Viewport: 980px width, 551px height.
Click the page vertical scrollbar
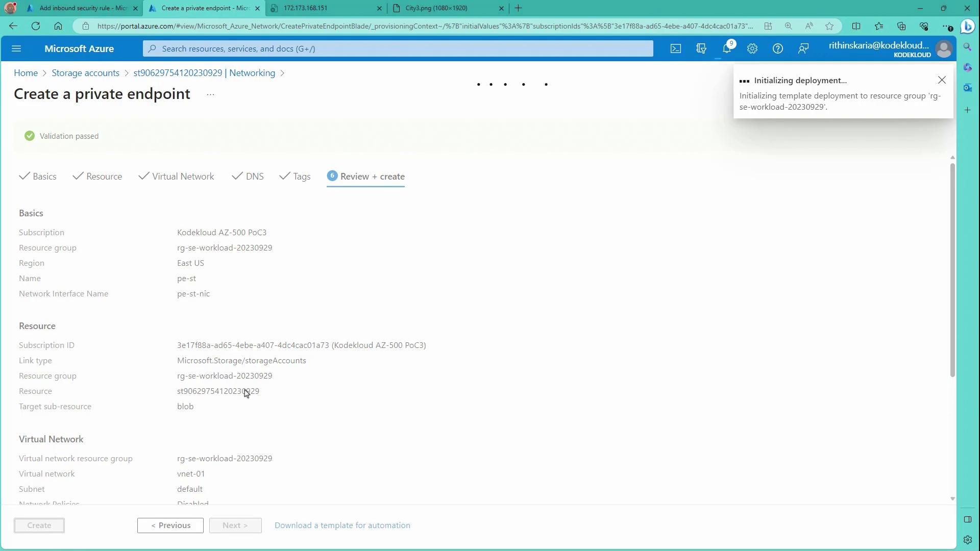pyautogui.click(x=952, y=270)
